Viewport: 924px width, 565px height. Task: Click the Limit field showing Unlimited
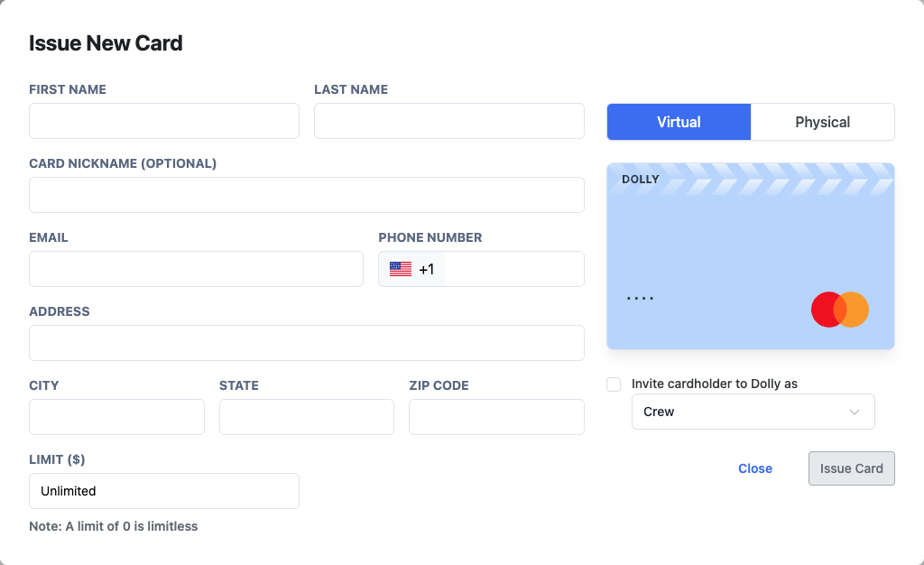pyautogui.click(x=164, y=491)
